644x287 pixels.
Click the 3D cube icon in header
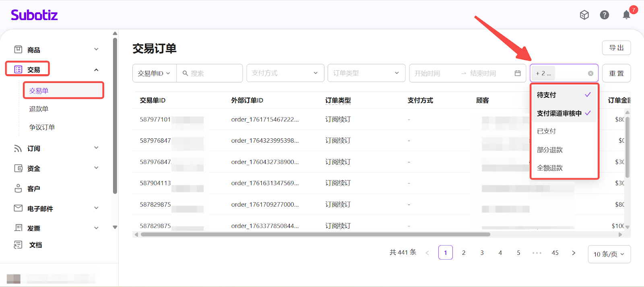pyautogui.click(x=584, y=15)
